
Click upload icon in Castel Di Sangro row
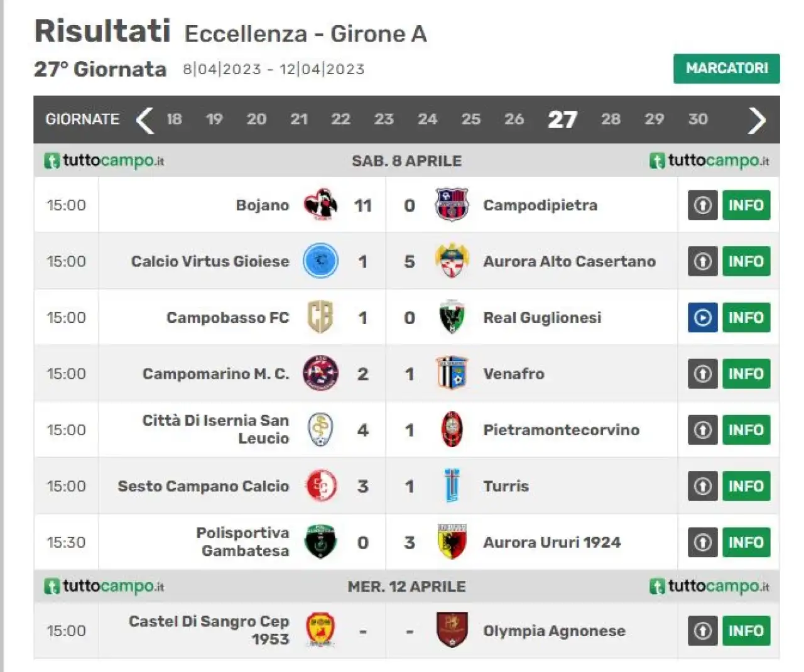(702, 631)
